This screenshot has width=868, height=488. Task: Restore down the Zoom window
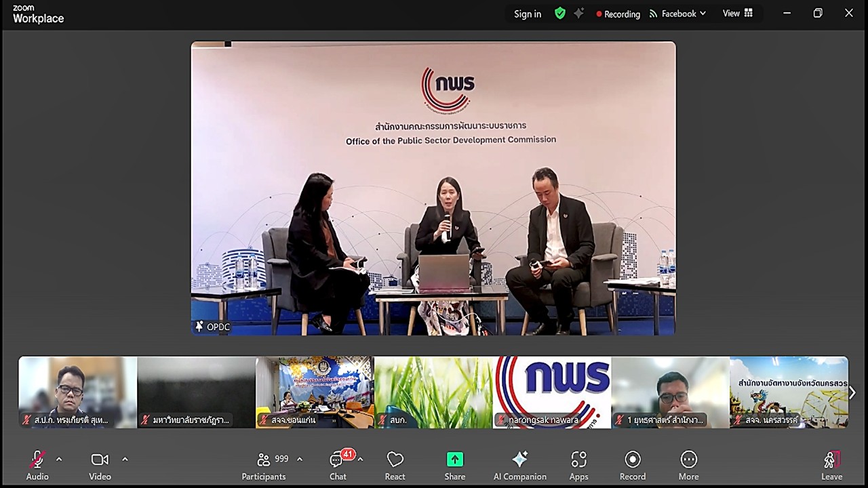pos(818,14)
